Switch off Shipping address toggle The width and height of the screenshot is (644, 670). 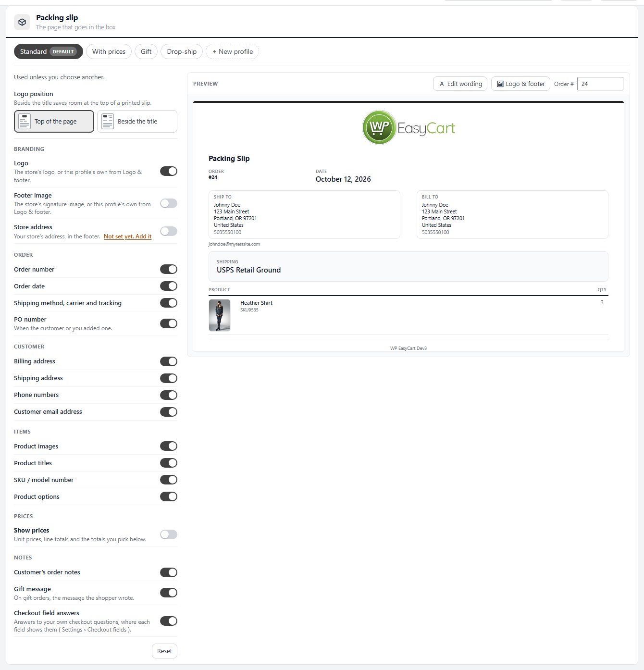(x=169, y=378)
